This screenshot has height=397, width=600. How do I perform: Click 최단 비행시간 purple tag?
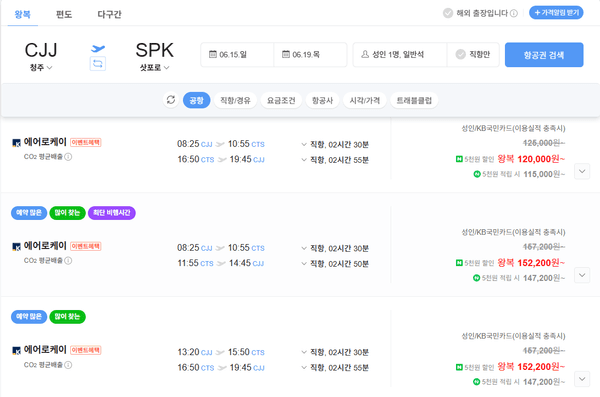click(112, 213)
